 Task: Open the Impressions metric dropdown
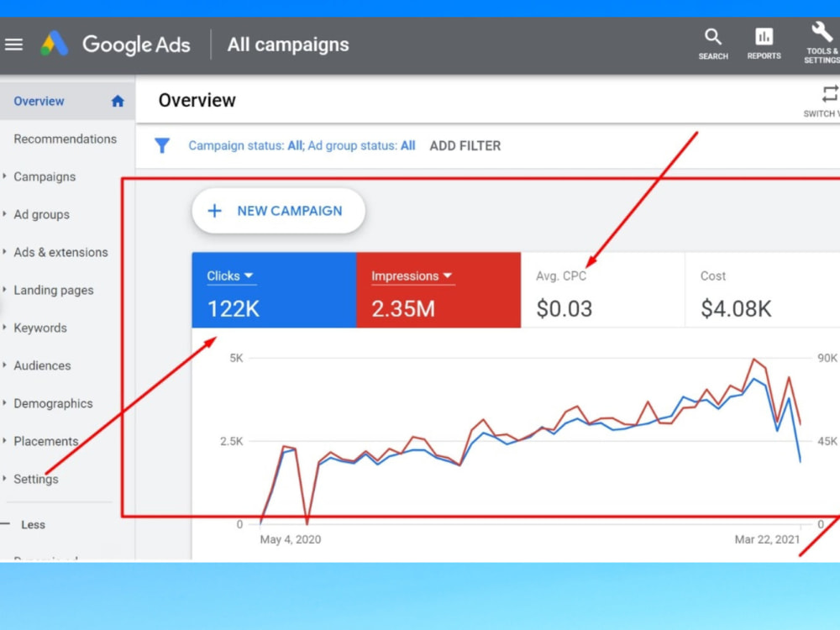click(412, 276)
